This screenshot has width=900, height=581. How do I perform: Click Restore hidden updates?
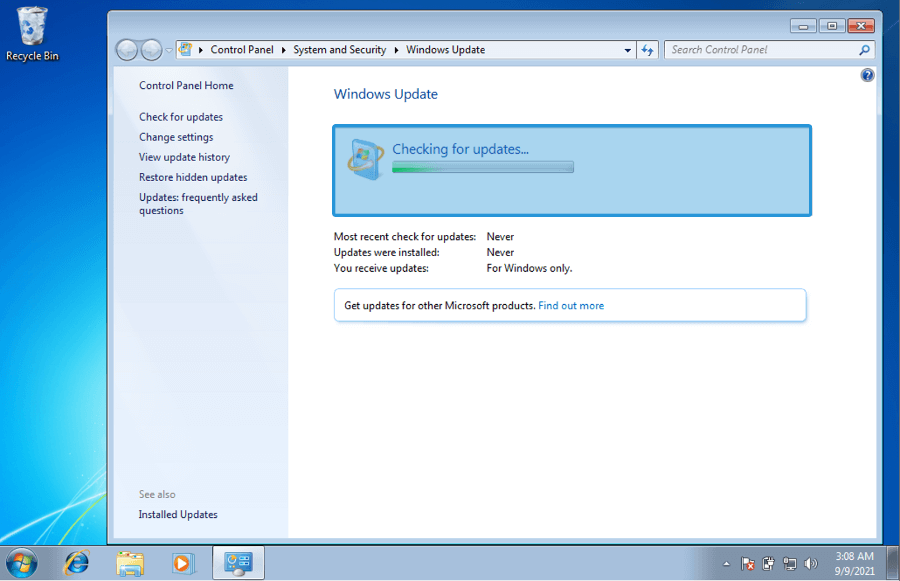click(x=193, y=177)
